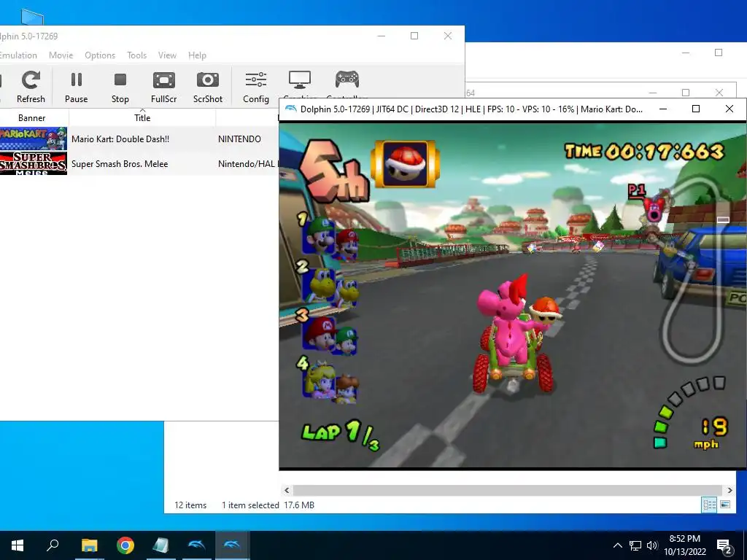The width and height of the screenshot is (747, 560).
Task: Click the Mario Kart banner thumbnail
Action: tap(34, 139)
